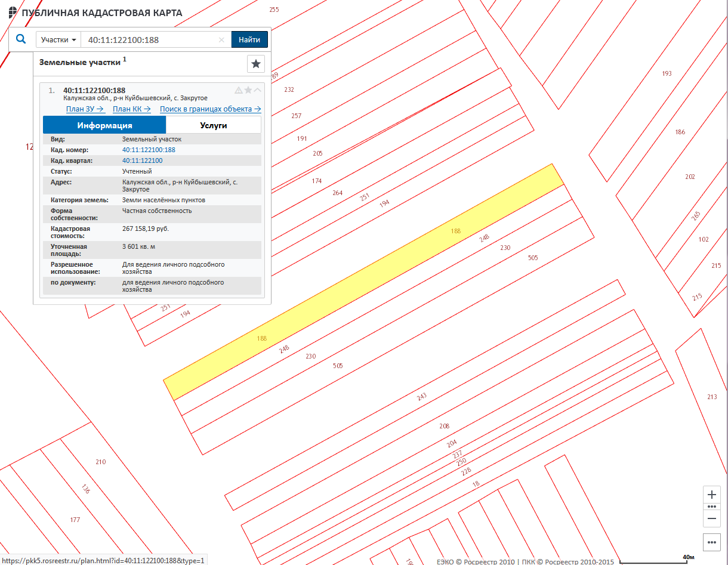Zoom out the map with minus button

(x=711, y=518)
